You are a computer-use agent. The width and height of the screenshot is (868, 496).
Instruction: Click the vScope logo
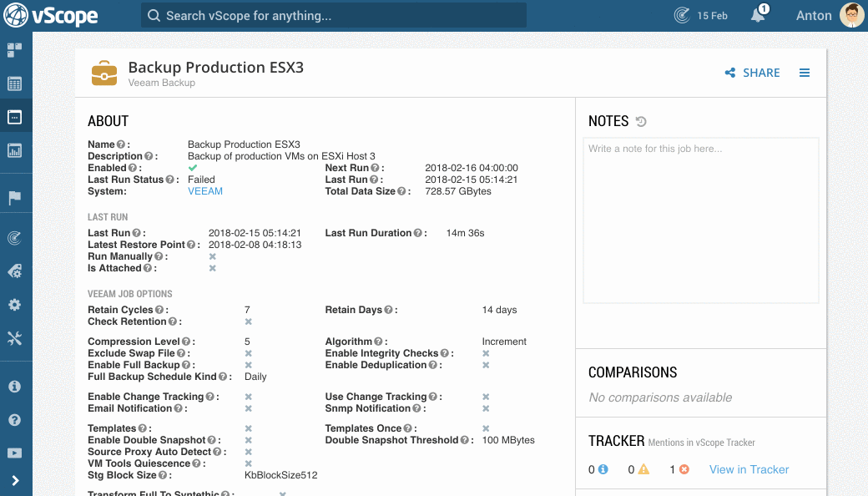51,16
